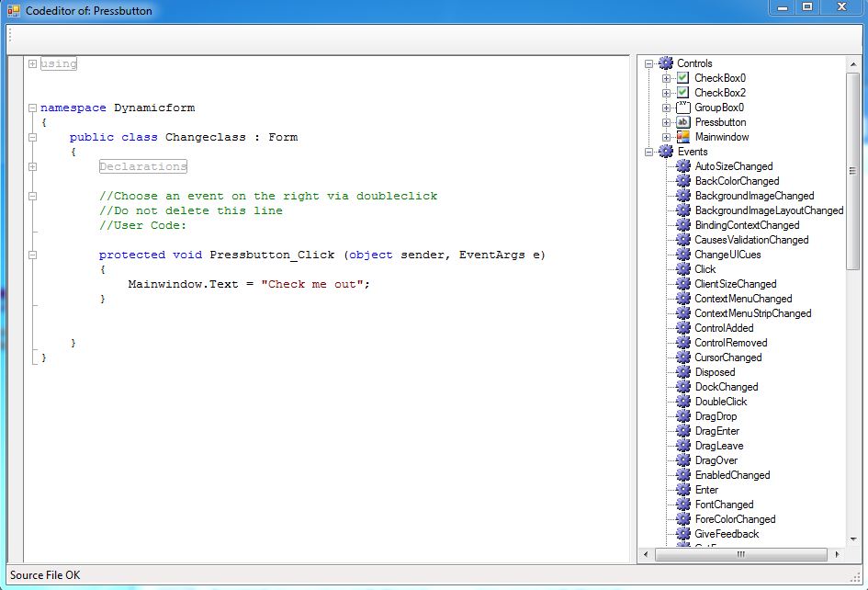Select the DragEnter event

[716, 431]
